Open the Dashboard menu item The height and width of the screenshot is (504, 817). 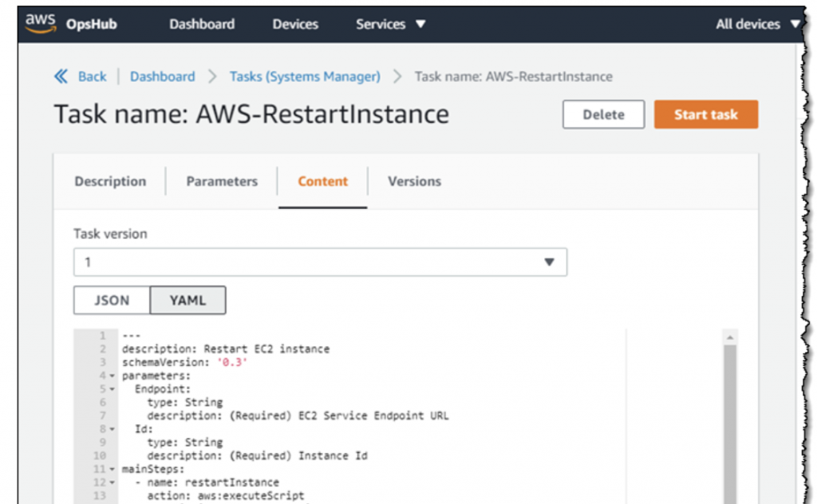(202, 24)
